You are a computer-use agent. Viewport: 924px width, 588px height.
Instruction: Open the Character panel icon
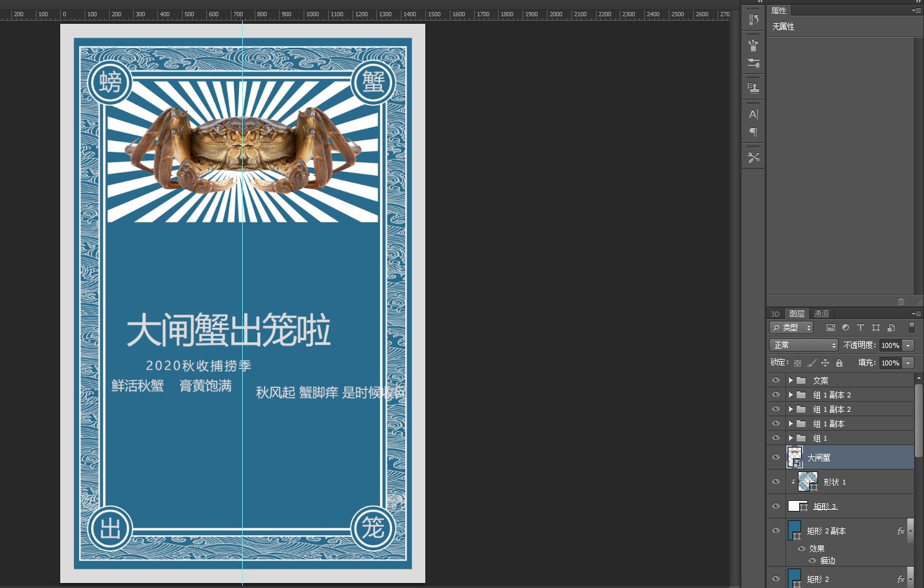pyautogui.click(x=753, y=114)
